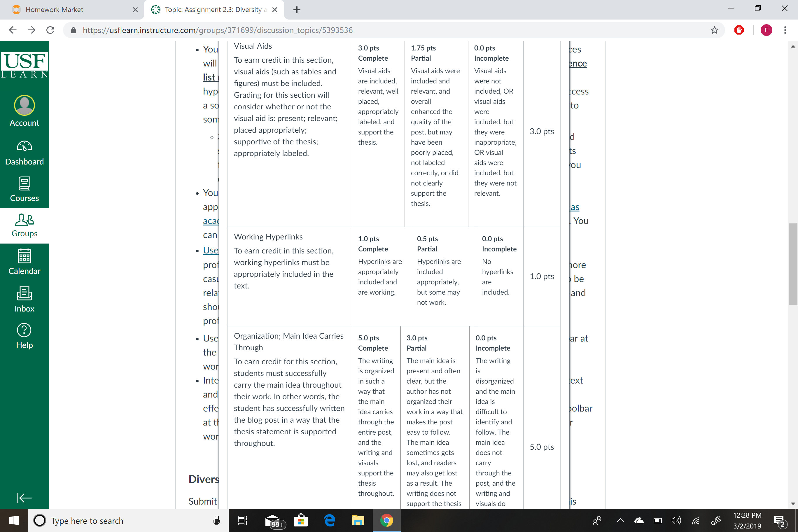
Task: Click the vertical page scrollbar thumb
Action: click(793, 265)
